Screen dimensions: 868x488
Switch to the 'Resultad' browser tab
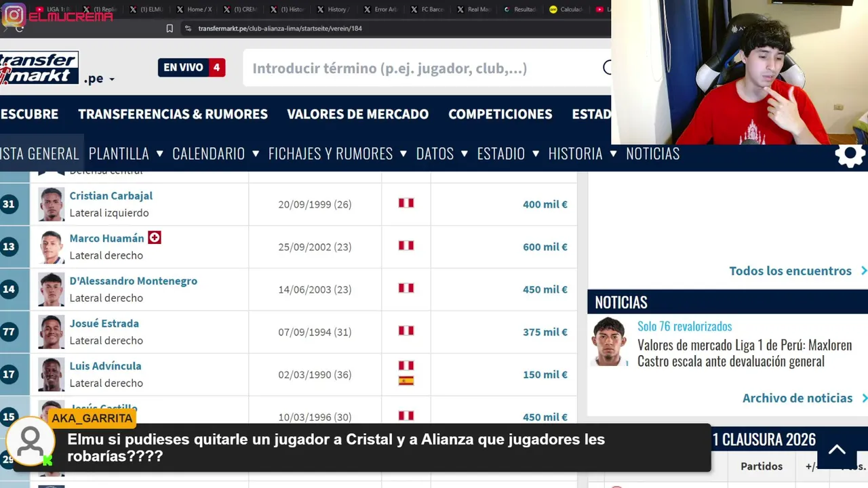521,9
